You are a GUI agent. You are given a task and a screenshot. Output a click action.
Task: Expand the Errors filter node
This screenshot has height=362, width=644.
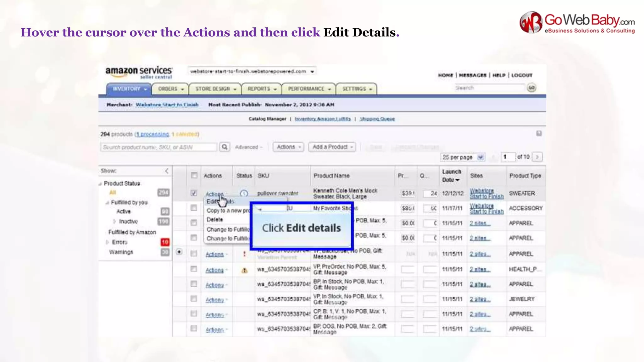click(107, 242)
